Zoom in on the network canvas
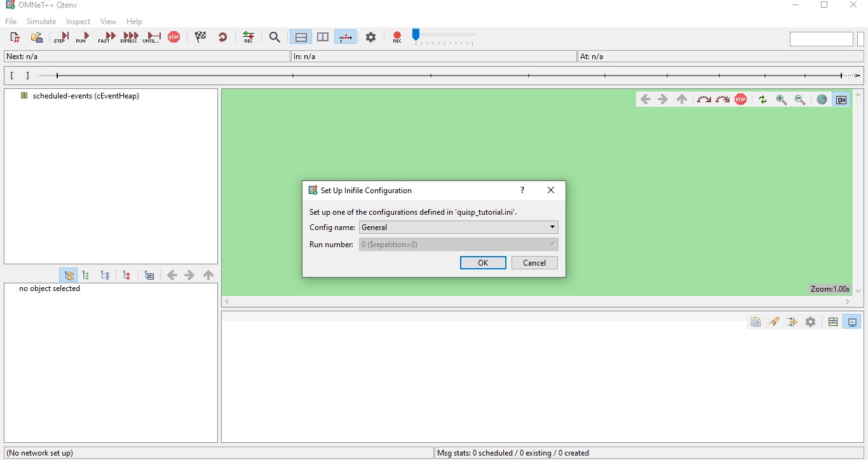This screenshot has width=868, height=460. tap(781, 100)
